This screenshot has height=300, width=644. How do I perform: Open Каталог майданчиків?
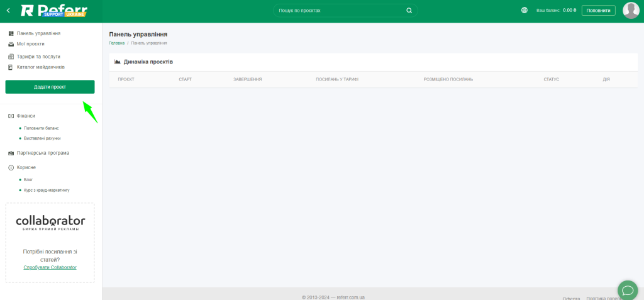pos(40,67)
